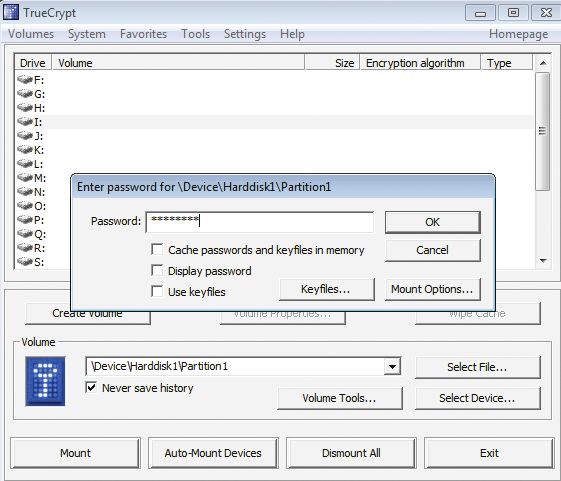This screenshot has height=481, width=561.
Task: Click the Create Volume button
Action: [88, 317]
